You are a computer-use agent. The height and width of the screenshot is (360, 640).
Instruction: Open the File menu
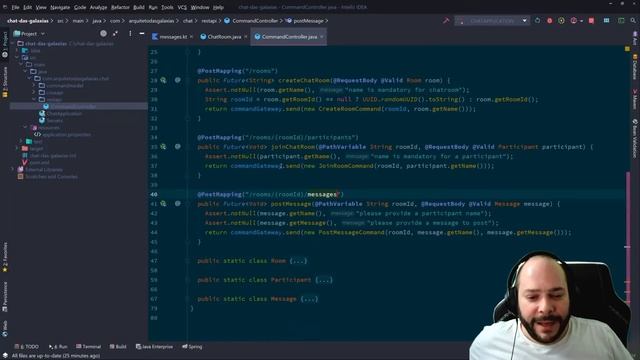(x=15, y=7)
